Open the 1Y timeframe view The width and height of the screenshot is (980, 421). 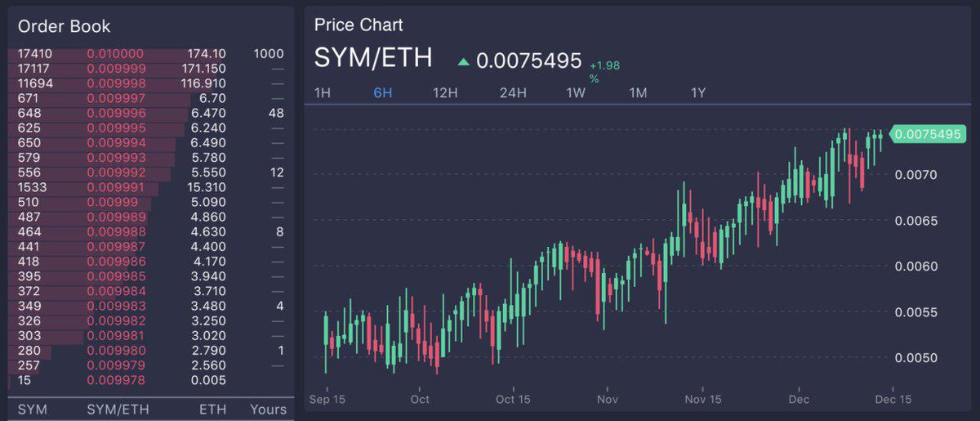click(698, 92)
